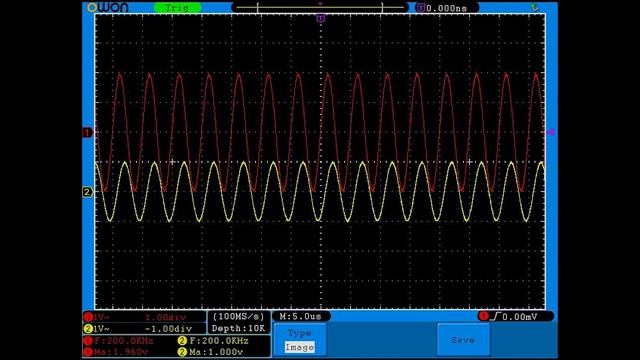Click the OWON logo

click(108, 7)
